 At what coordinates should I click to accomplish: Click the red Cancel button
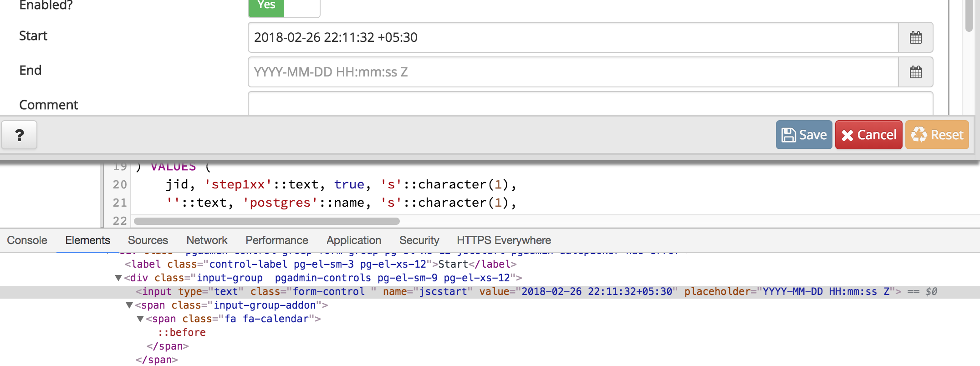click(868, 135)
